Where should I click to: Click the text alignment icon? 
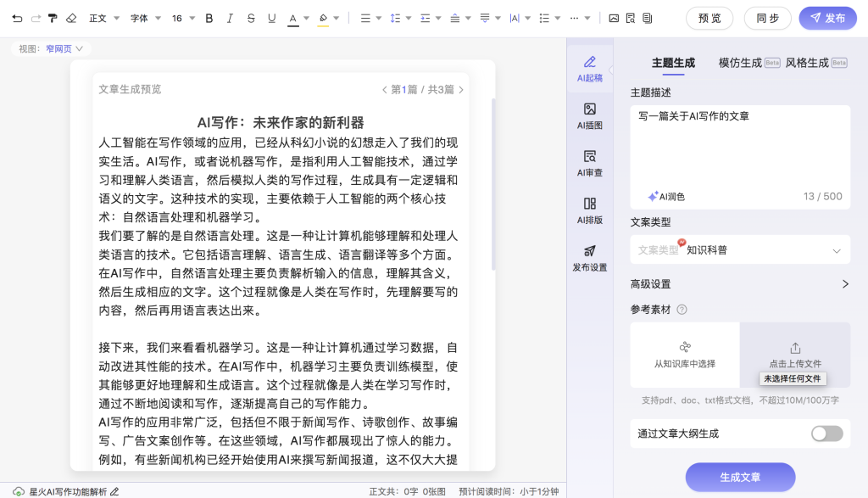(365, 19)
